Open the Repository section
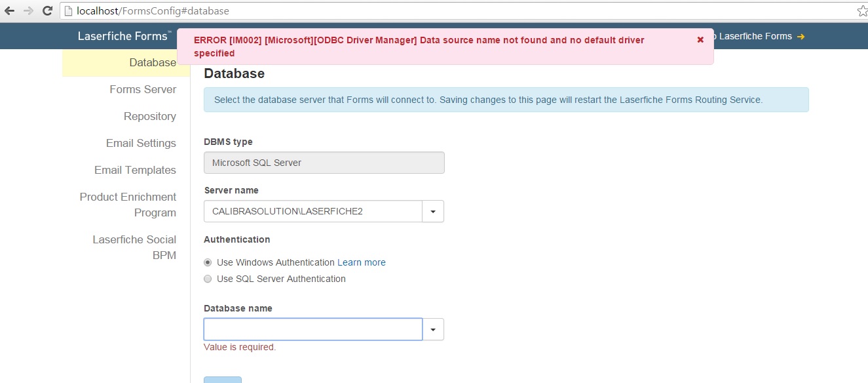This screenshot has width=868, height=383. pos(149,116)
